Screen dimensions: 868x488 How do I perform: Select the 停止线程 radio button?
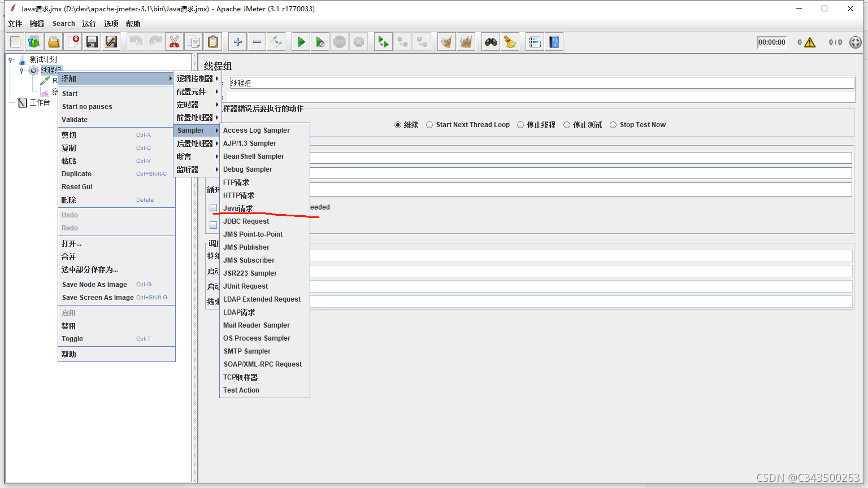click(520, 125)
